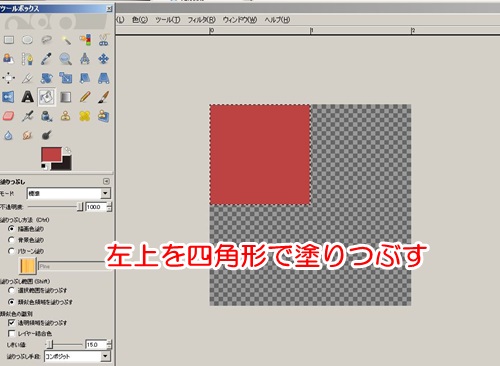Select the Eraser tool
500x366 pixels.
click(9, 116)
